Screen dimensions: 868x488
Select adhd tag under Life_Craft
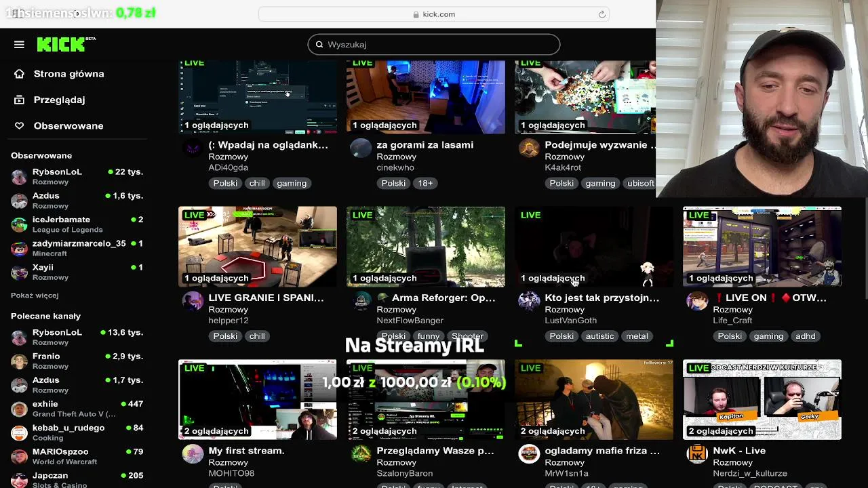pyautogui.click(x=806, y=336)
